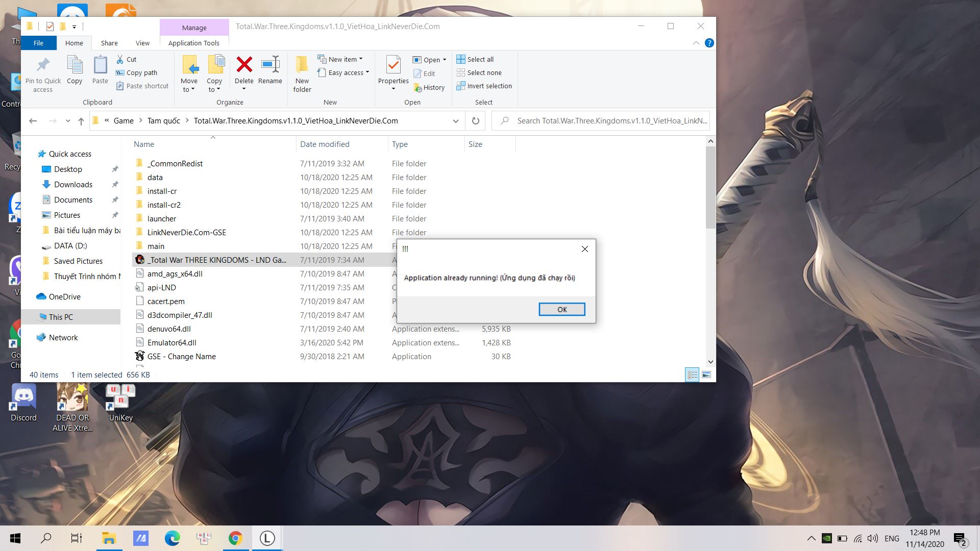
Task: Switch to details view toggle
Action: pyautogui.click(x=692, y=375)
